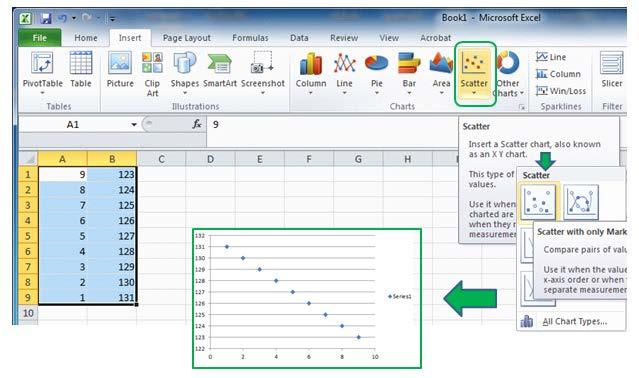The height and width of the screenshot is (378, 639).
Task: Open the File tab
Action: tap(40, 38)
